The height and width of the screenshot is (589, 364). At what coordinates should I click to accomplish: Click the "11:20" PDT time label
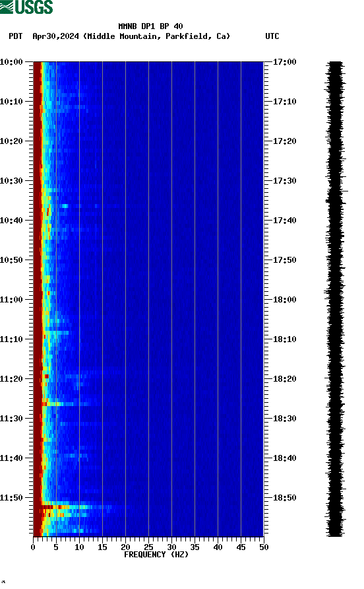pos(11,378)
